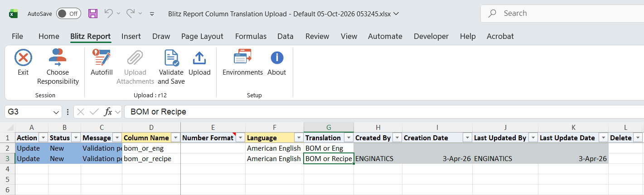Open the File tab
Screen dimensions: 644x195
point(17,36)
